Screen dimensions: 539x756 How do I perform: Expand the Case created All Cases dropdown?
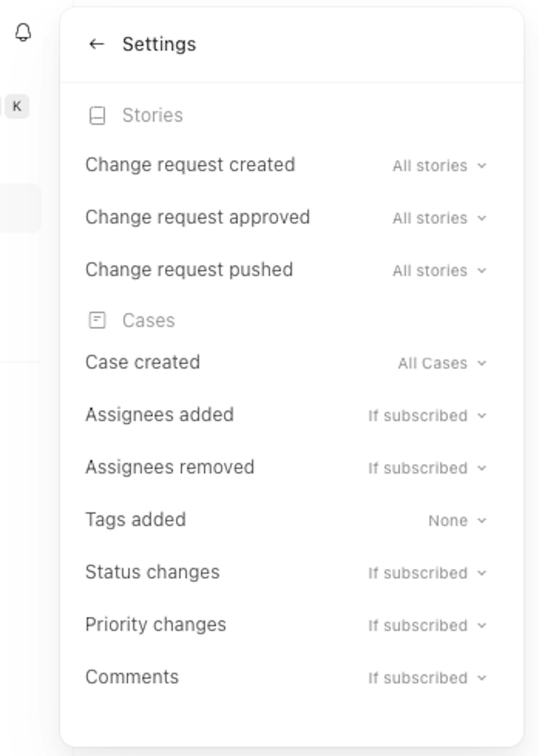coord(442,363)
